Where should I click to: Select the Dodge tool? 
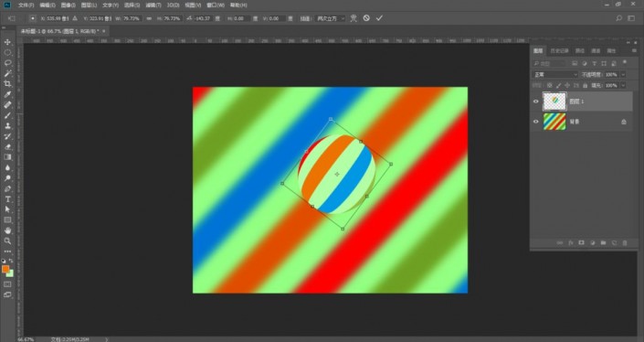[7, 178]
